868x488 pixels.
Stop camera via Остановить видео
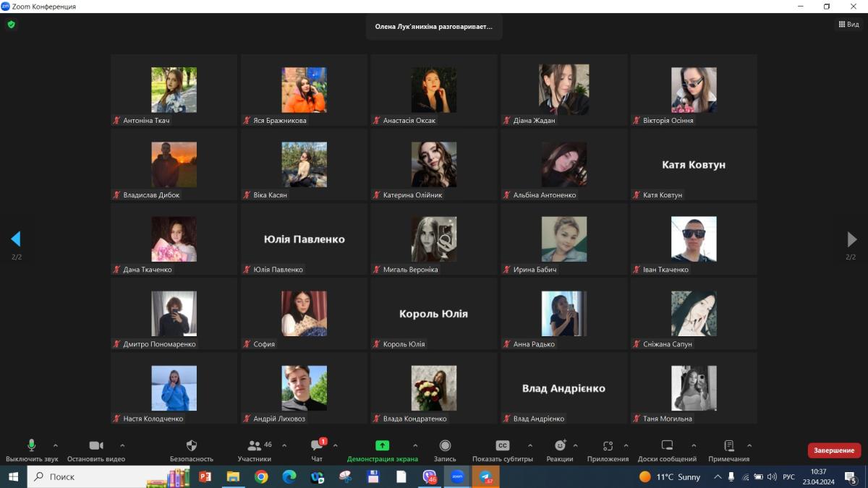tap(96, 446)
